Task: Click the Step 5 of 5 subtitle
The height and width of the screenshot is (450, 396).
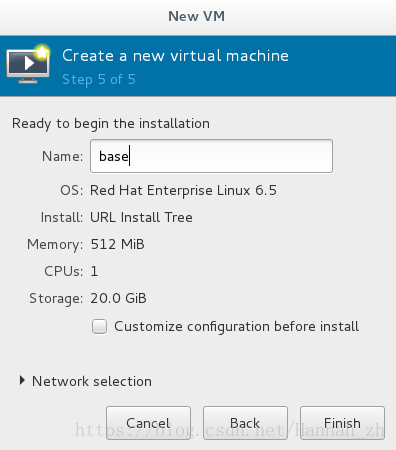Action: tap(99, 80)
